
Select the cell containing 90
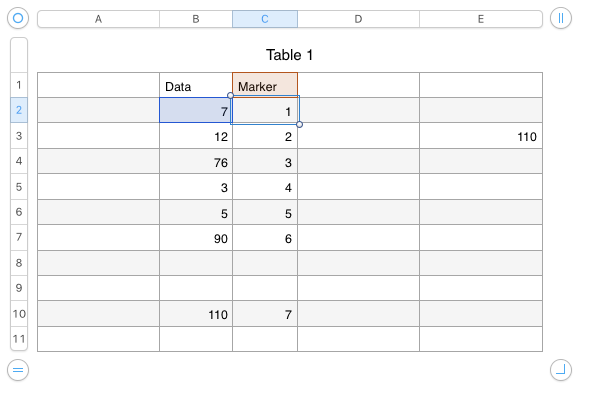click(x=196, y=238)
